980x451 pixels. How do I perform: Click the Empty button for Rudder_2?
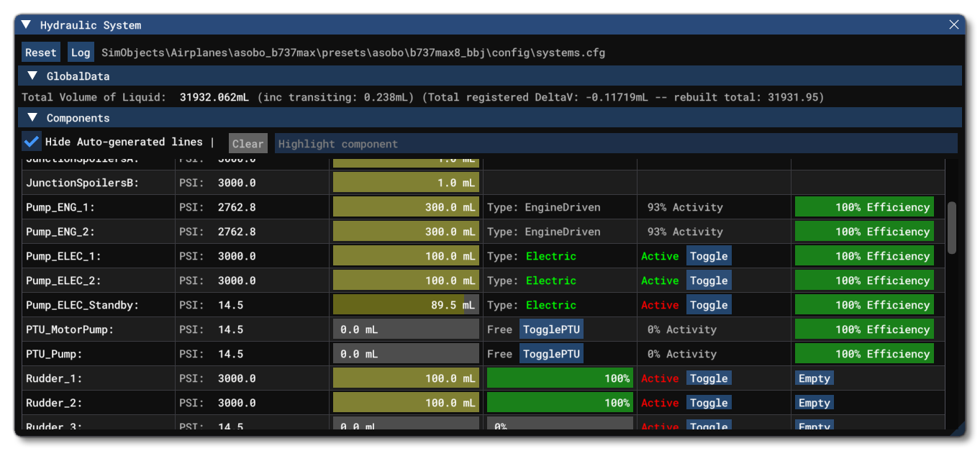(x=814, y=402)
